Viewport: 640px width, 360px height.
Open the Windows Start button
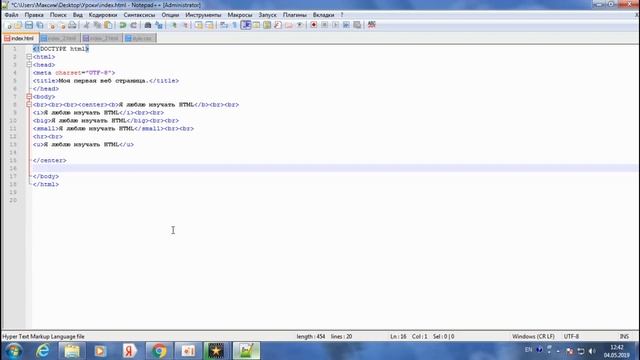pos(13,351)
